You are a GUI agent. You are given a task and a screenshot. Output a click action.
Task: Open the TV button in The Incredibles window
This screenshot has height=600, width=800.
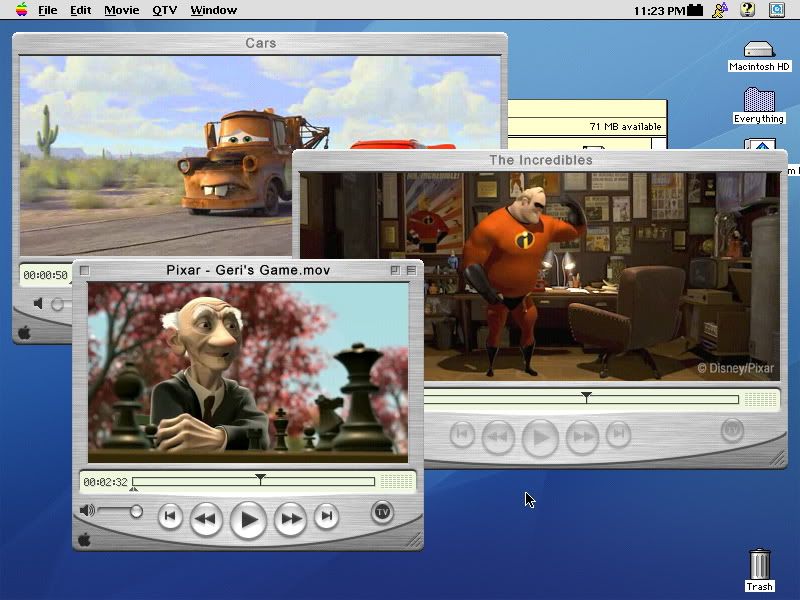point(732,430)
